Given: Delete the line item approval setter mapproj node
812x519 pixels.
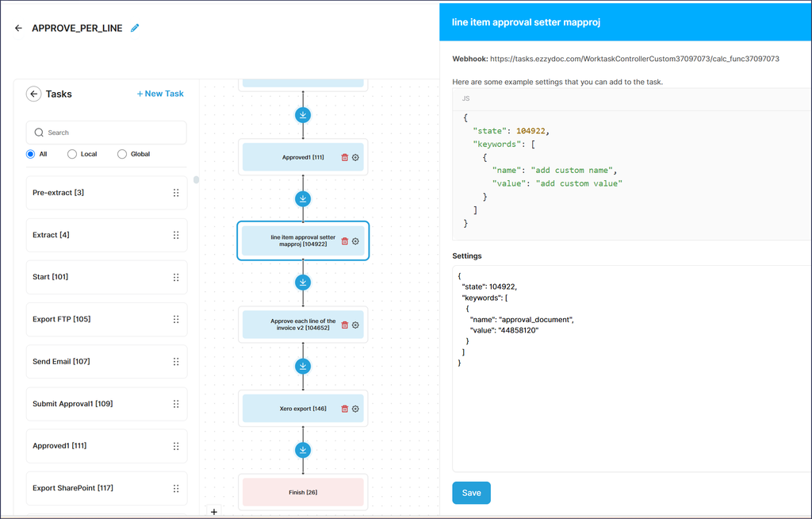Looking at the screenshot, I should tap(344, 241).
